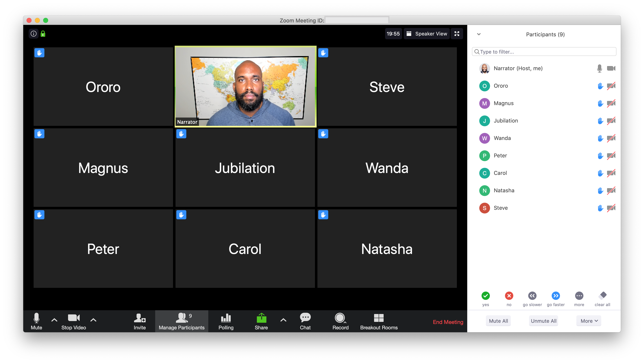Toggle raise hand for Ororo
Image resolution: width=644 pixels, height=363 pixels.
[x=598, y=86]
